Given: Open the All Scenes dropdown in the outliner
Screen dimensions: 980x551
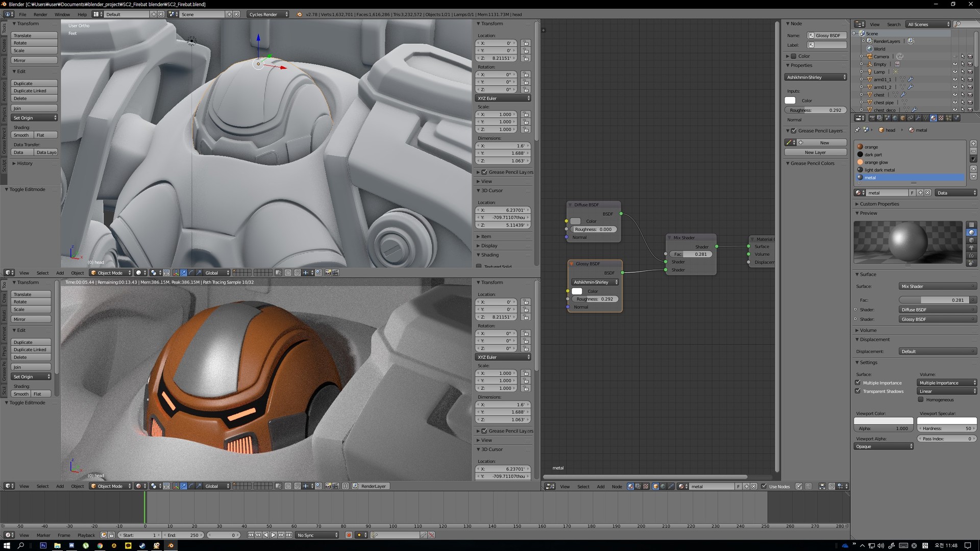Looking at the screenshot, I should 927,24.
